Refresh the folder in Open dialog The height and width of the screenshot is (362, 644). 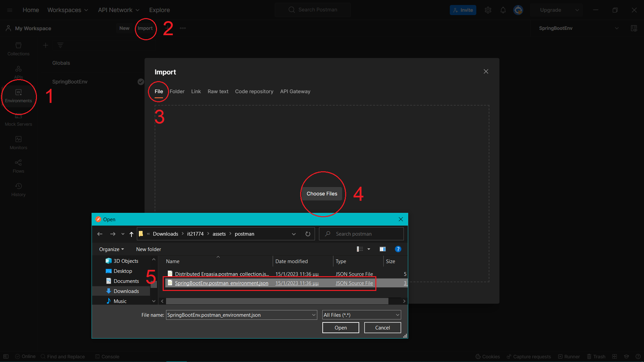tap(308, 234)
